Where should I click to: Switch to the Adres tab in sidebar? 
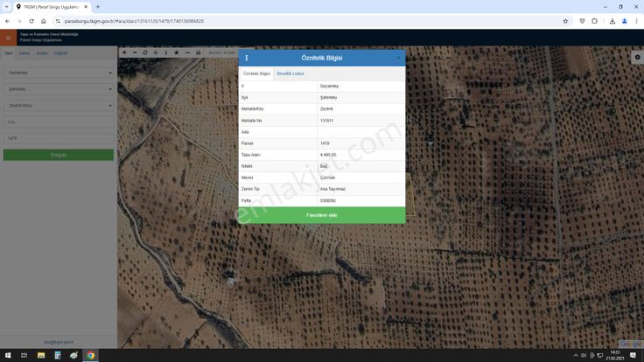24,53
